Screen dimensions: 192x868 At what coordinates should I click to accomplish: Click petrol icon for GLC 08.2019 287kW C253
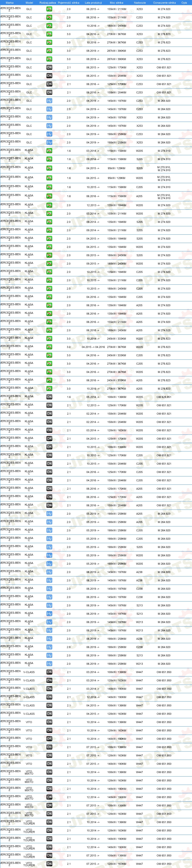pos(49,51)
